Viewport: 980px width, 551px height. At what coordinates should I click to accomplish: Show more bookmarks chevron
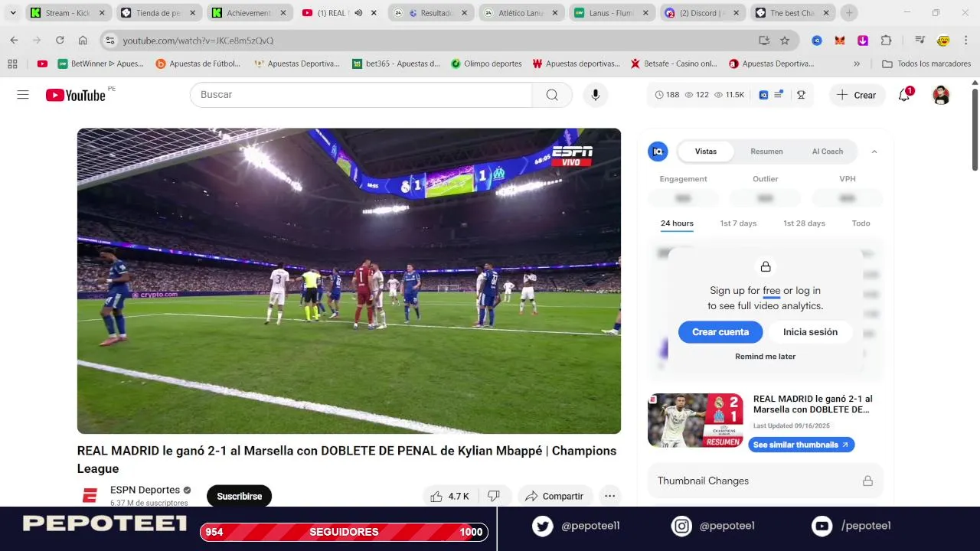(x=857, y=64)
